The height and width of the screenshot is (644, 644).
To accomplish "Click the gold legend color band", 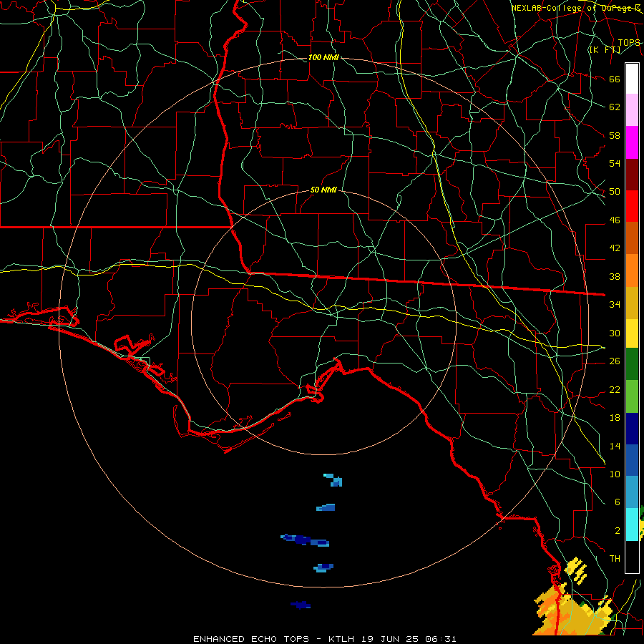I will pyautogui.click(x=632, y=303).
